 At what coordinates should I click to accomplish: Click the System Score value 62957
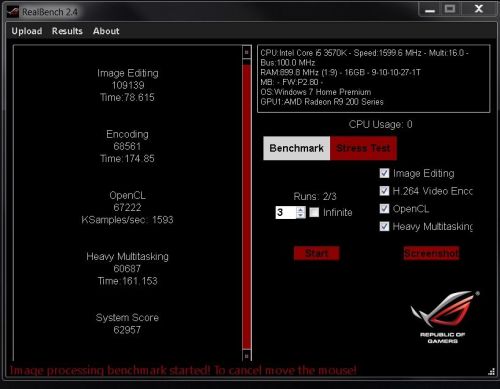click(127, 330)
